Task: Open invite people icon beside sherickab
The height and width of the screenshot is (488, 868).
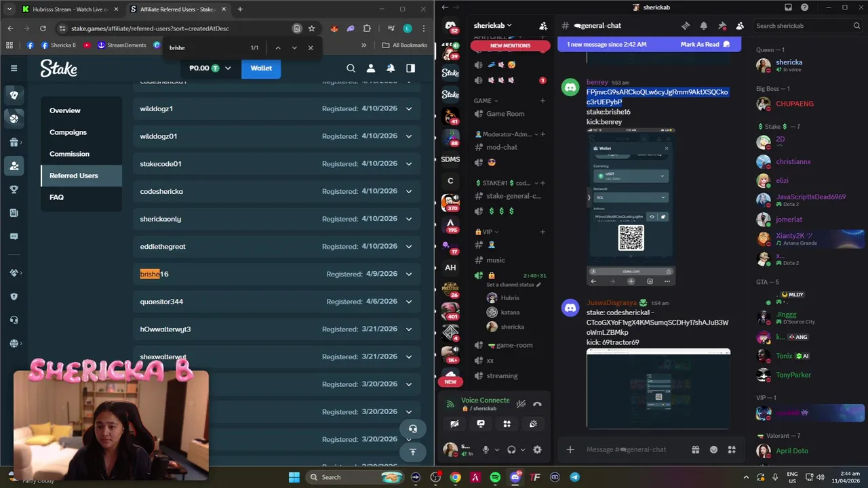Action: click(543, 26)
